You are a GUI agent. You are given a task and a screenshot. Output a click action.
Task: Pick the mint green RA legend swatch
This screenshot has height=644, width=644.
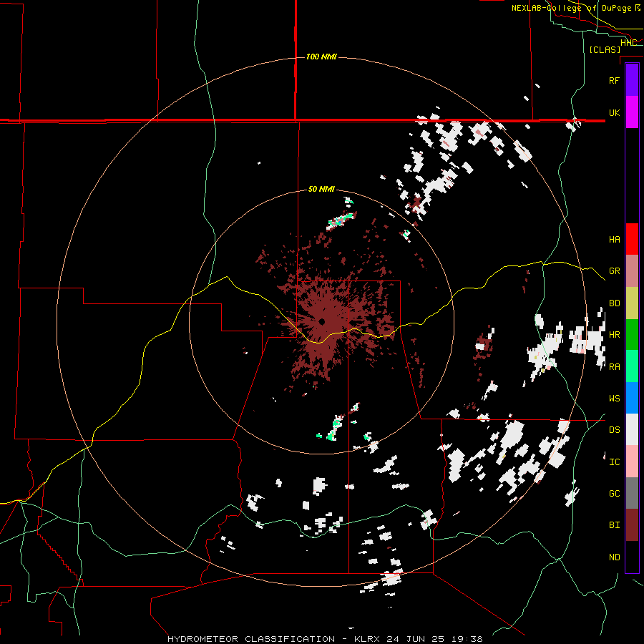[x=632, y=366]
